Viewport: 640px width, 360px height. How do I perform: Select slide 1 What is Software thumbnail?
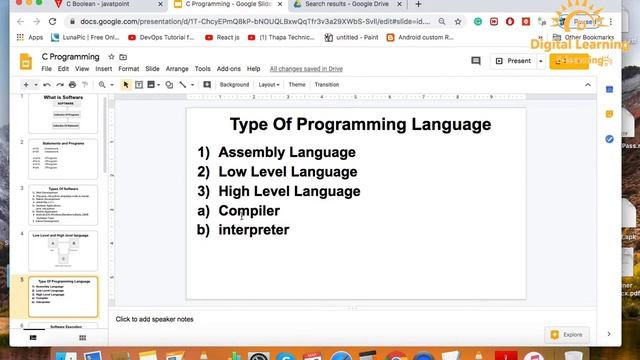coord(63,113)
